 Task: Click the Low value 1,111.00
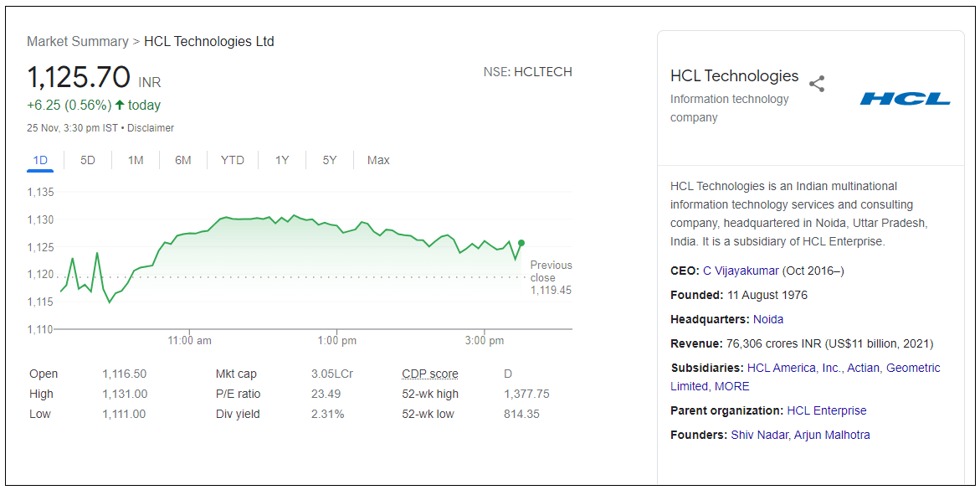pyautogui.click(x=125, y=415)
